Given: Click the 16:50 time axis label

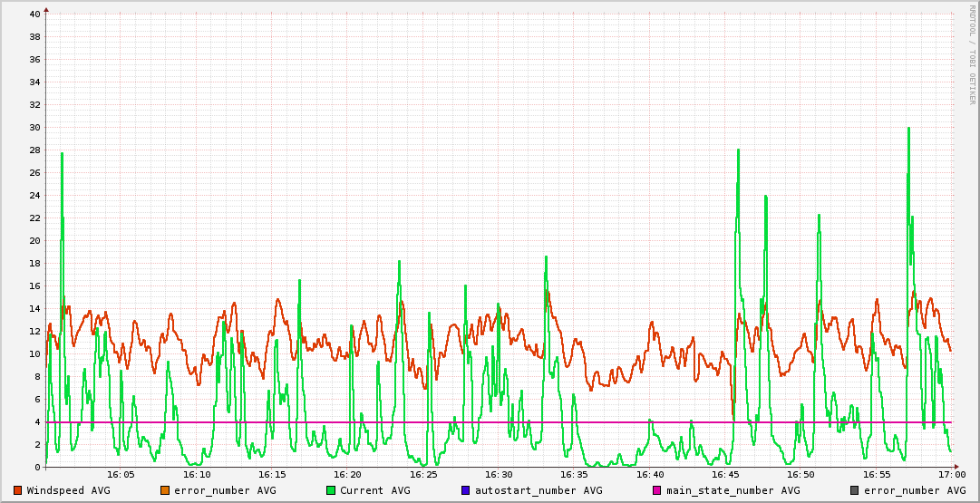Looking at the screenshot, I should (801, 475).
